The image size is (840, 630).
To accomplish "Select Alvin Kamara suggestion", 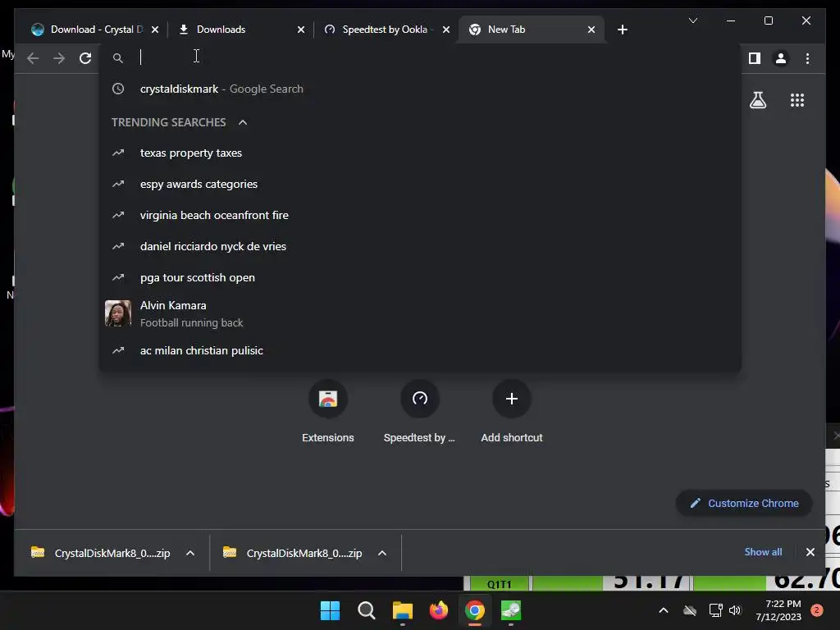I will 420,314.
